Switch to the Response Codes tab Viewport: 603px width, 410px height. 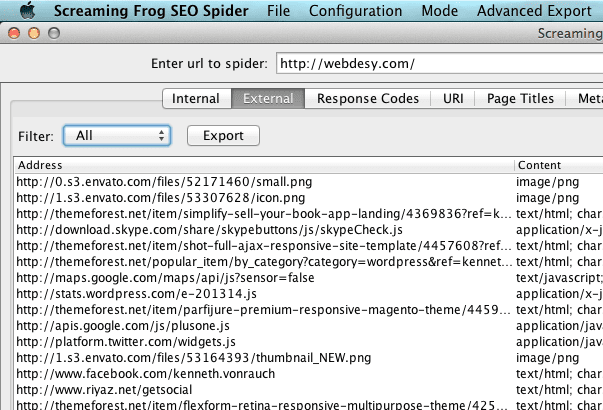(x=369, y=99)
